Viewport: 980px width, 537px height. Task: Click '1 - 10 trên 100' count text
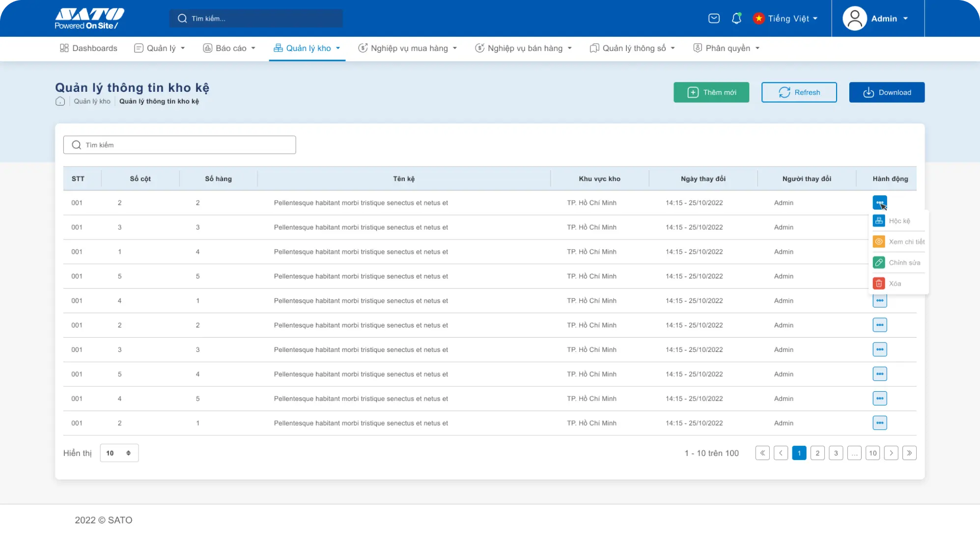[711, 453]
